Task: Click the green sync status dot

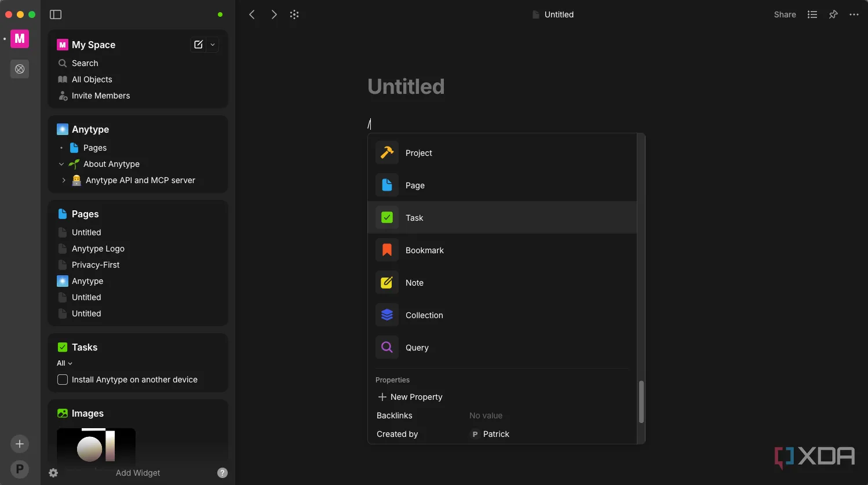Action: click(220, 14)
